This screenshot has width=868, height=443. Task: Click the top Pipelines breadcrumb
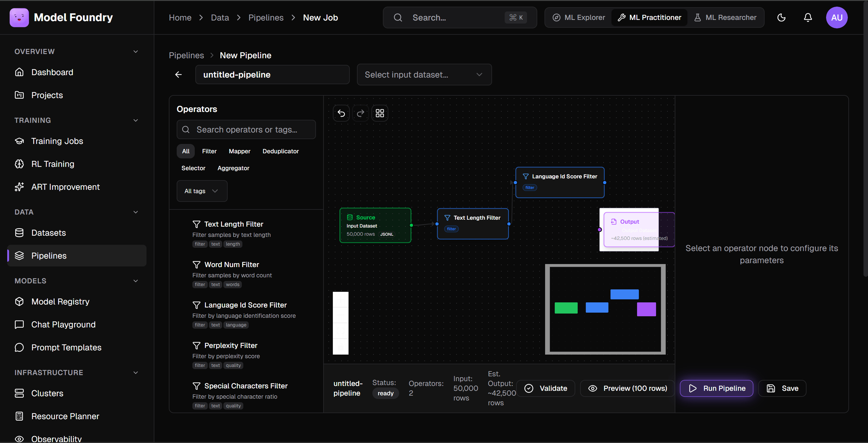266,18
